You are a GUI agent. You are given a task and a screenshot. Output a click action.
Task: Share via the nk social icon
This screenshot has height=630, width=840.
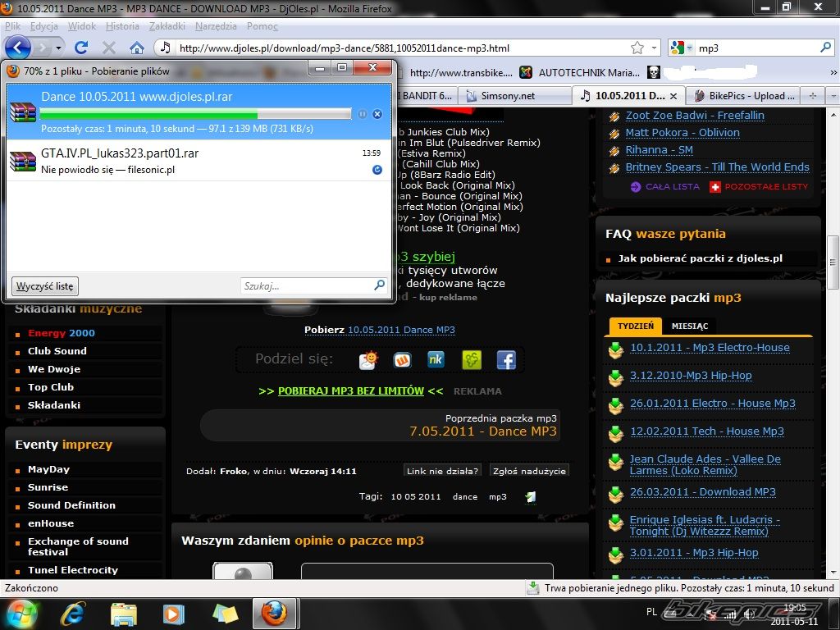436,360
